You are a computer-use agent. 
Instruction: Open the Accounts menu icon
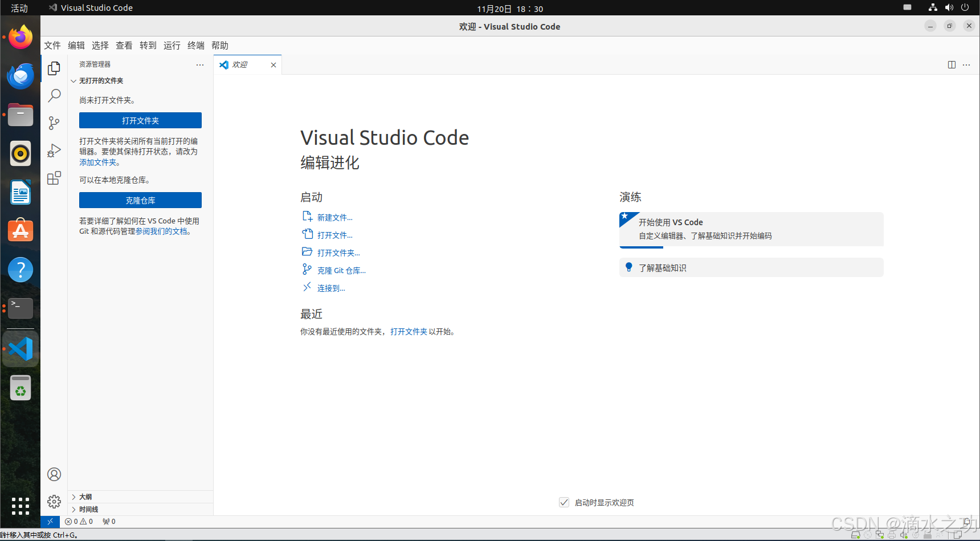(x=54, y=474)
